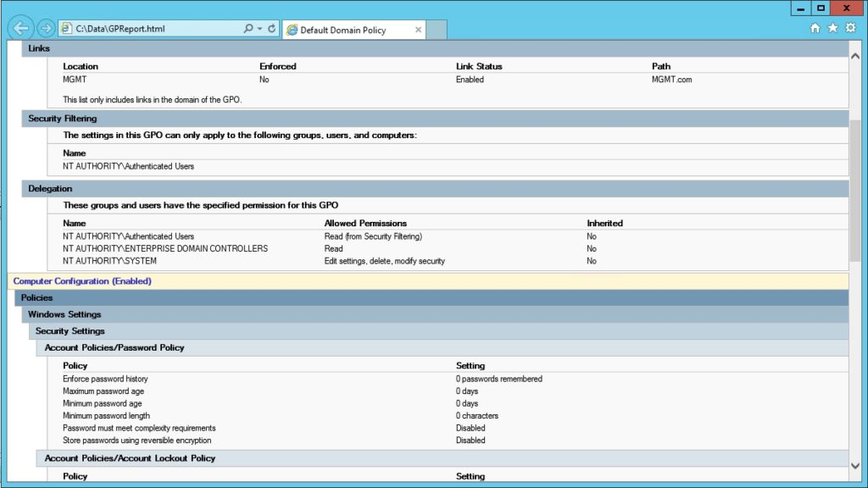Viewport: 868px width, 488px height.
Task: Click the scroll down arrow of the scrollbar
Action: coord(855,466)
